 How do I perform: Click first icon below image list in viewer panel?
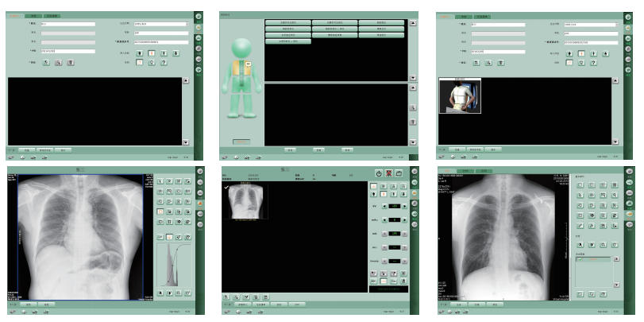tap(580, 294)
